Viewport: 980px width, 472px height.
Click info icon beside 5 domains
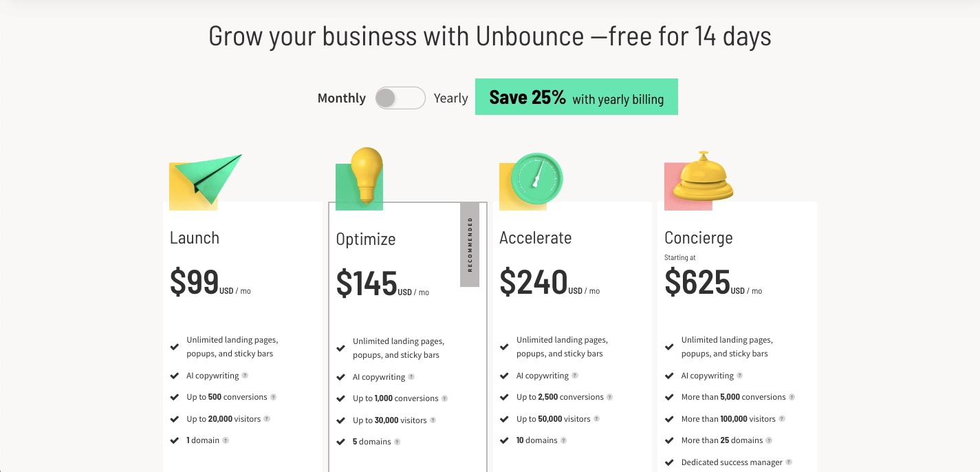[x=397, y=442]
